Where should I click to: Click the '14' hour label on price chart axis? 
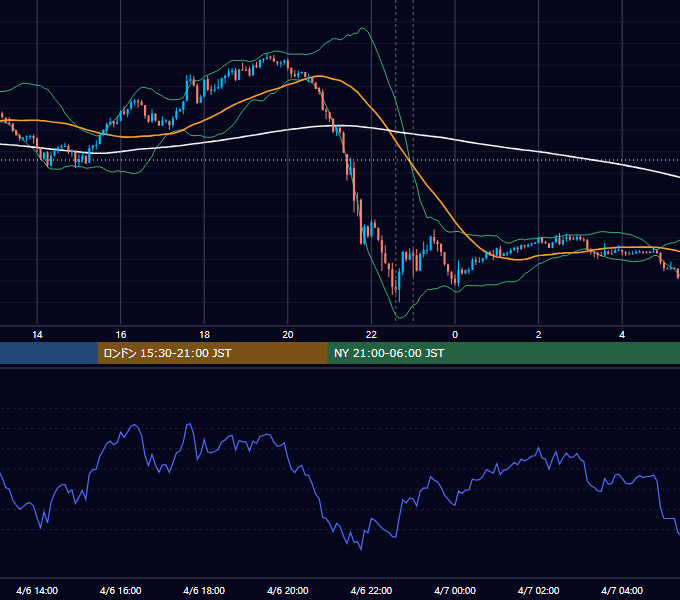coord(37,335)
